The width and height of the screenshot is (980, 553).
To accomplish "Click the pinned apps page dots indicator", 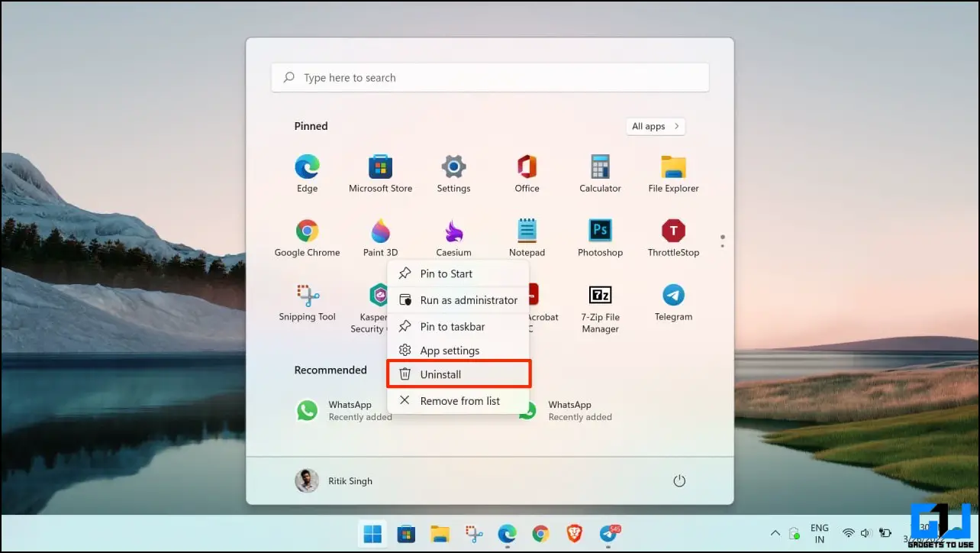I will point(722,241).
